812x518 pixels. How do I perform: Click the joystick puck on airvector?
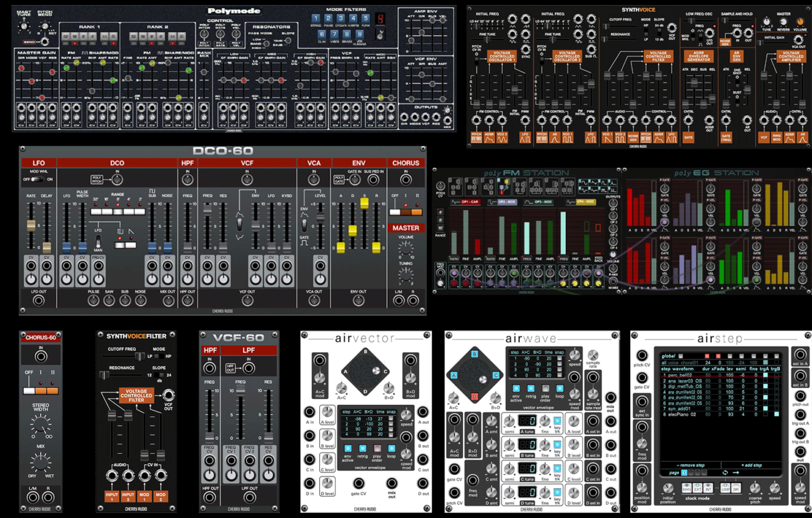375,370
